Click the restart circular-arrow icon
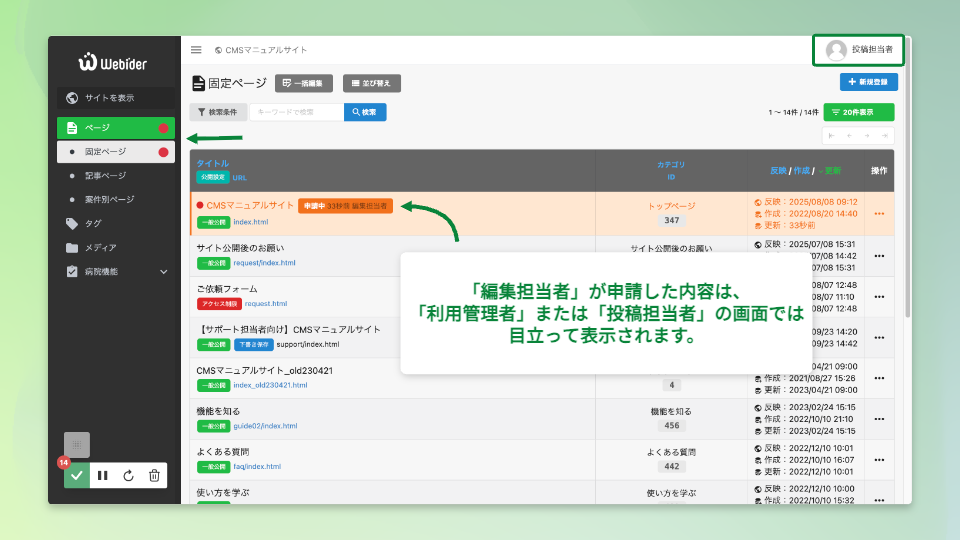Screen dimensions: 960x540 (128, 476)
